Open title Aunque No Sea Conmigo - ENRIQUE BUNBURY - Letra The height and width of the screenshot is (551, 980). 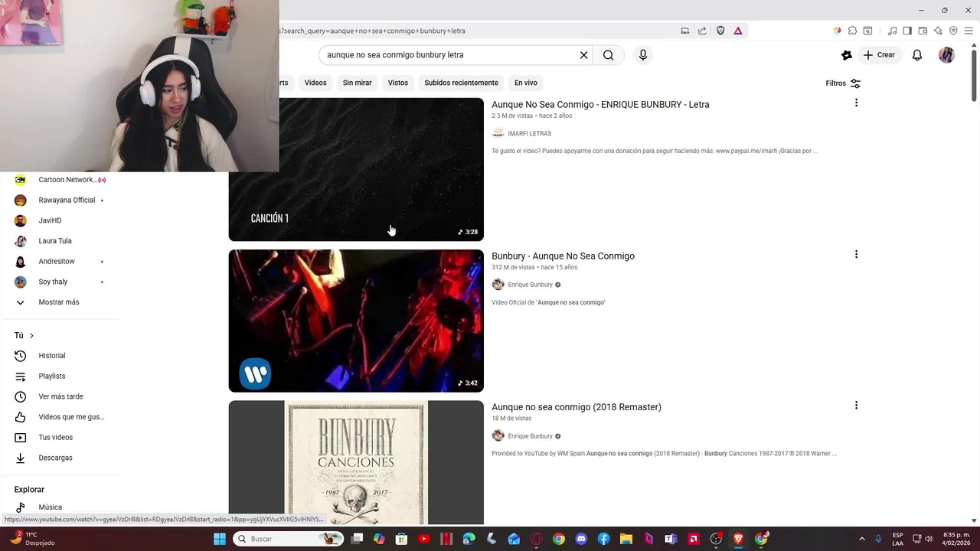600,104
